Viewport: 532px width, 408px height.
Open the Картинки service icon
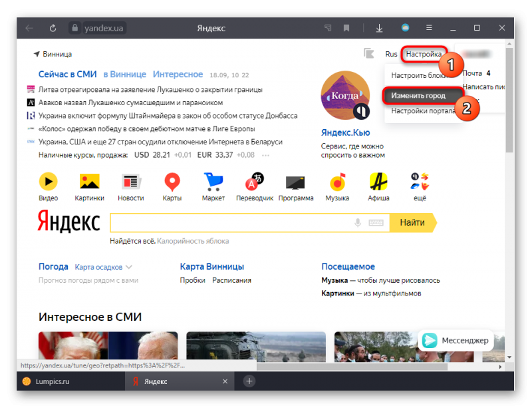coord(90,181)
